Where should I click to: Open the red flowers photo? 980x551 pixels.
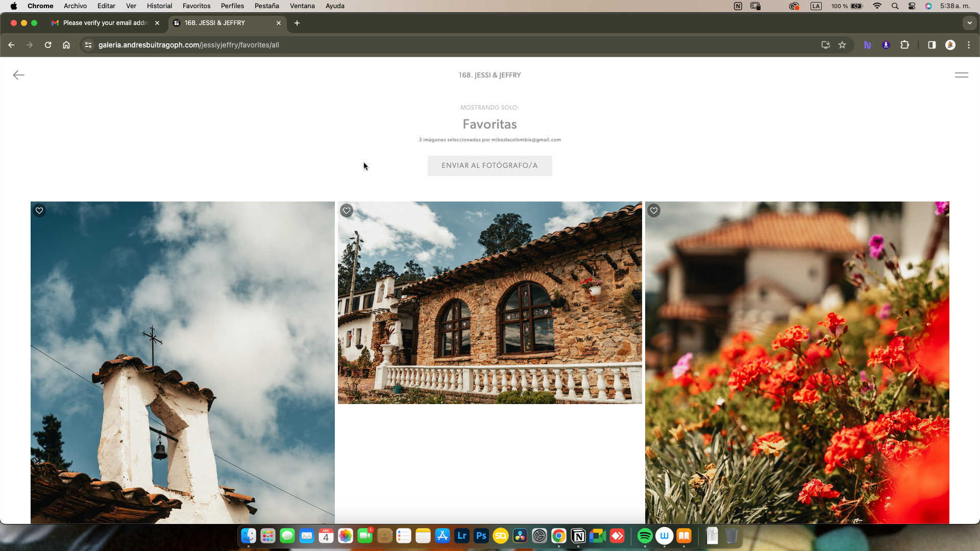click(x=797, y=362)
